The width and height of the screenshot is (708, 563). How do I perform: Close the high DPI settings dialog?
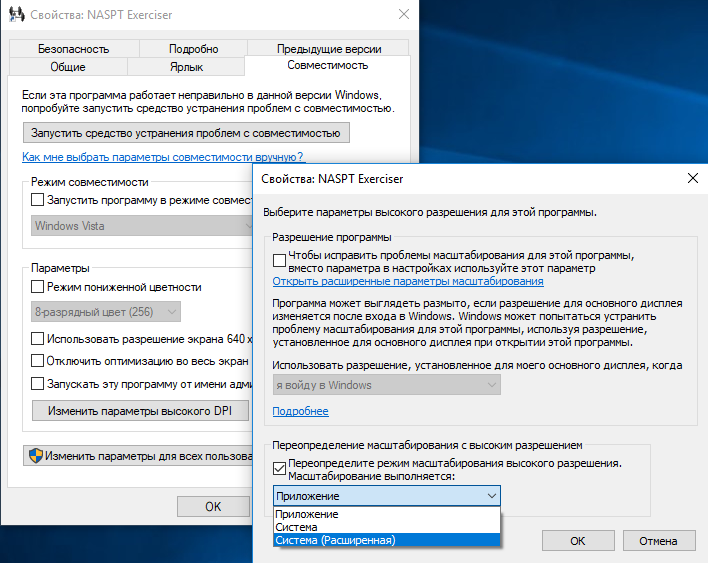click(x=693, y=178)
